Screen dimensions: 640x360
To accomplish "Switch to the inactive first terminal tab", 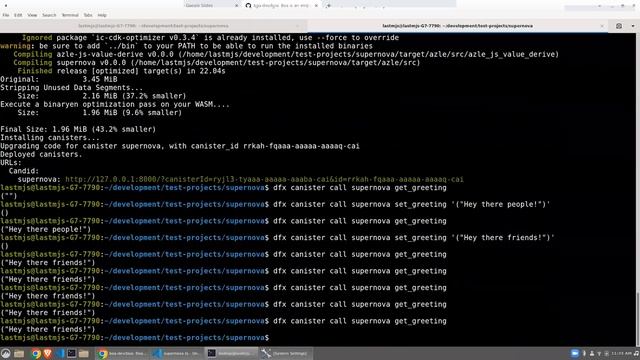I will (153, 26).
